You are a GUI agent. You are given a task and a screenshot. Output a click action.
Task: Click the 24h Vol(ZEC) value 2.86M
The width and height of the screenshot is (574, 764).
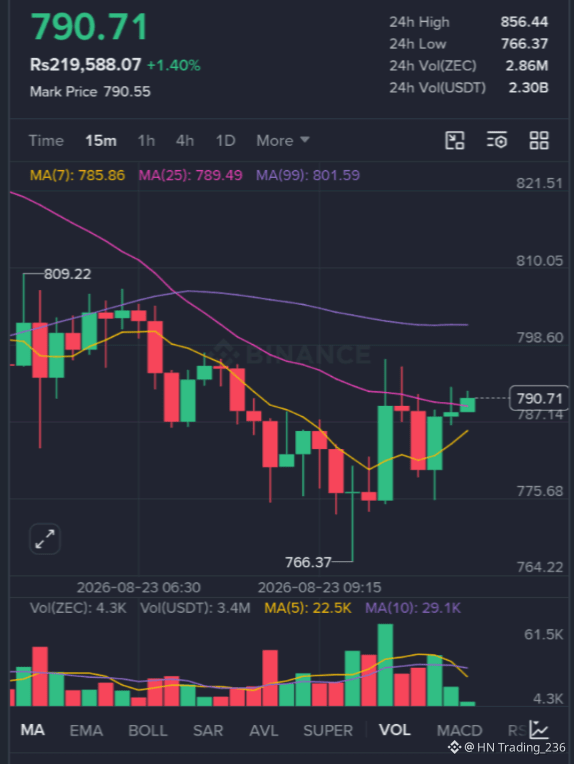(x=527, y=66)
